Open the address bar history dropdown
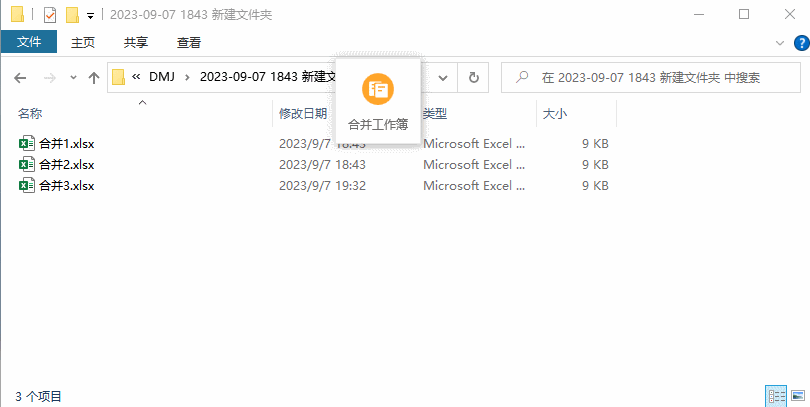Image resolution: width=810 pixels, height=407 pixels. point(445,78)
